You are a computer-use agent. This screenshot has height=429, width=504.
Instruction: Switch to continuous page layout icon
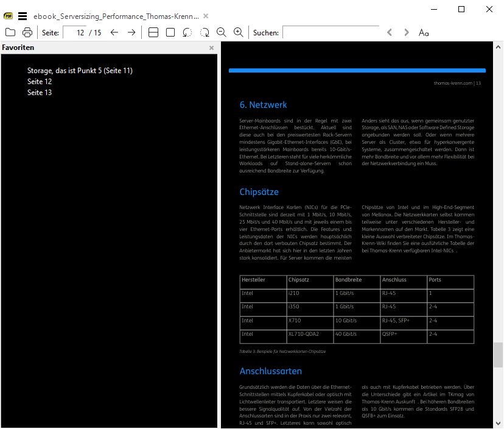(x=153, y=32)
